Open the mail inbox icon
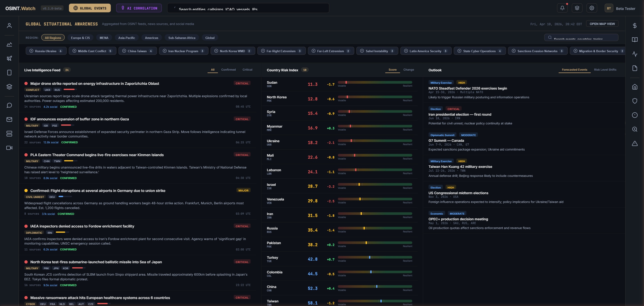The width and height of the screenshot is (644, 306). 9,119
